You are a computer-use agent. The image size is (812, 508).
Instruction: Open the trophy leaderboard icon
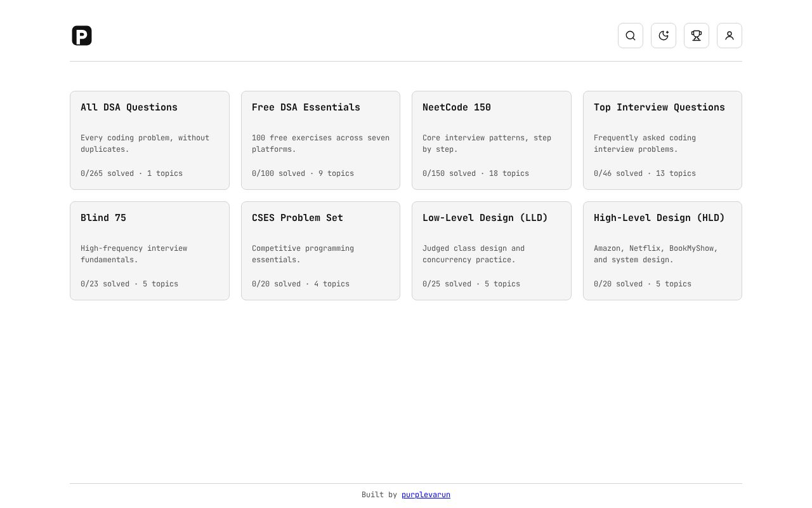(x=697, y=36)
